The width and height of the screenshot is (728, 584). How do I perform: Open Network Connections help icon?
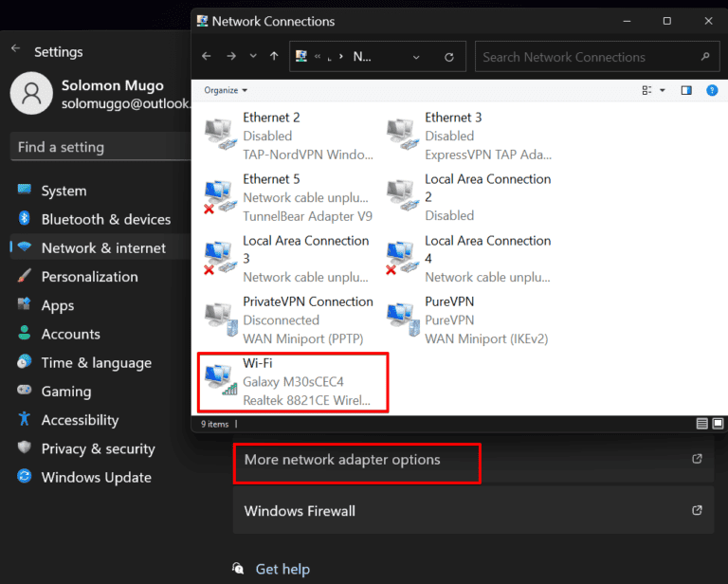coord(712,90)
